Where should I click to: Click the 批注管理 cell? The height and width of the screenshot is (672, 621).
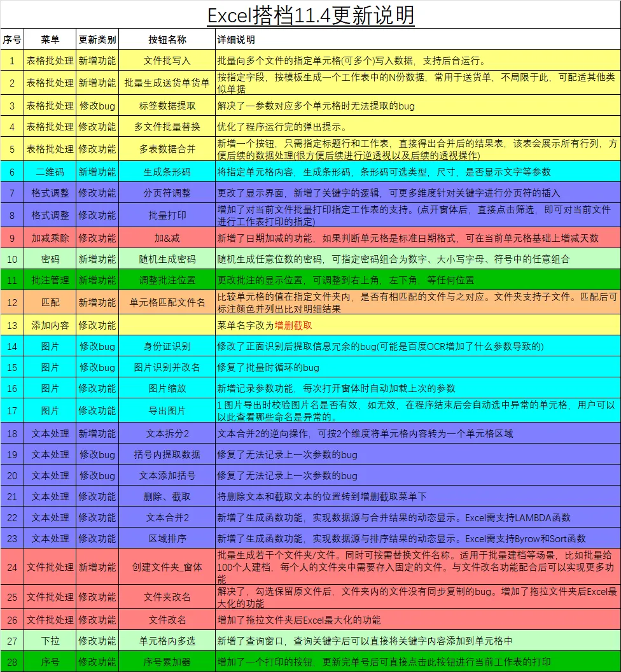pos(50,280)
